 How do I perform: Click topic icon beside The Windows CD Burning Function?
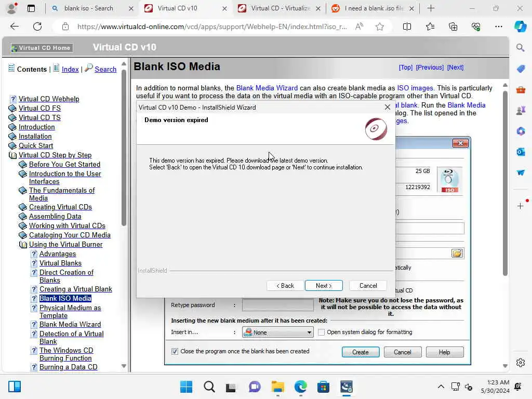[34, 351]
